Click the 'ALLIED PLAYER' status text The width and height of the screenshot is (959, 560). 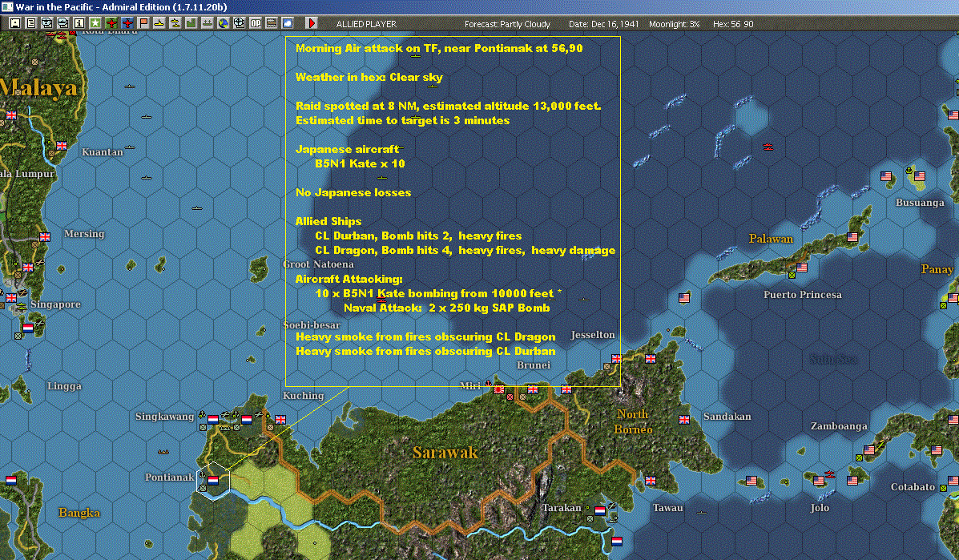coord(366,24)
